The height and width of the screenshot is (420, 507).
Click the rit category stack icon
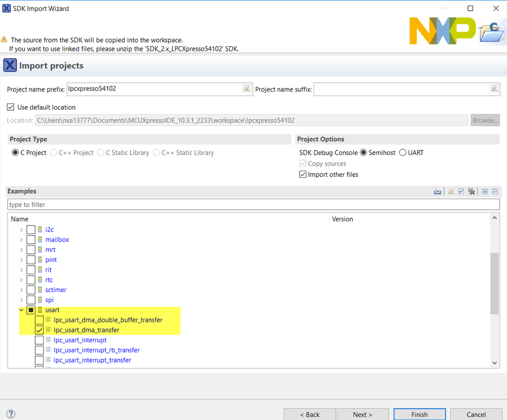click(40, 270)
